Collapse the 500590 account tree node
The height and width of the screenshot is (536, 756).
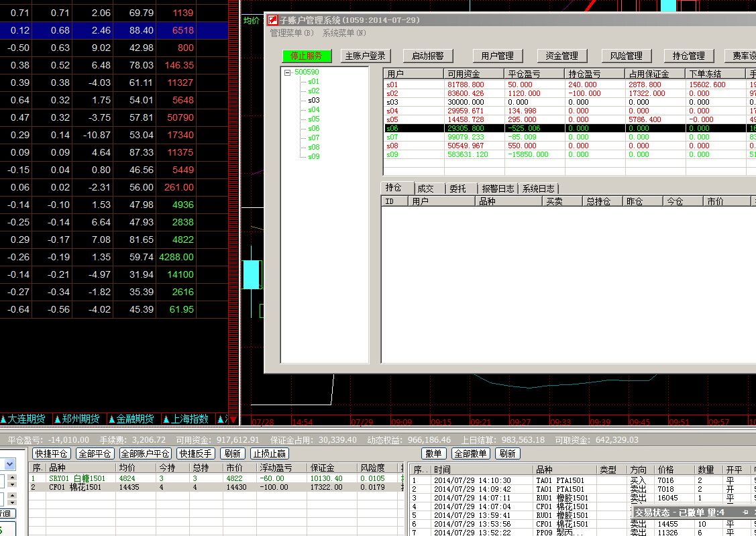(x=288, y=72)
